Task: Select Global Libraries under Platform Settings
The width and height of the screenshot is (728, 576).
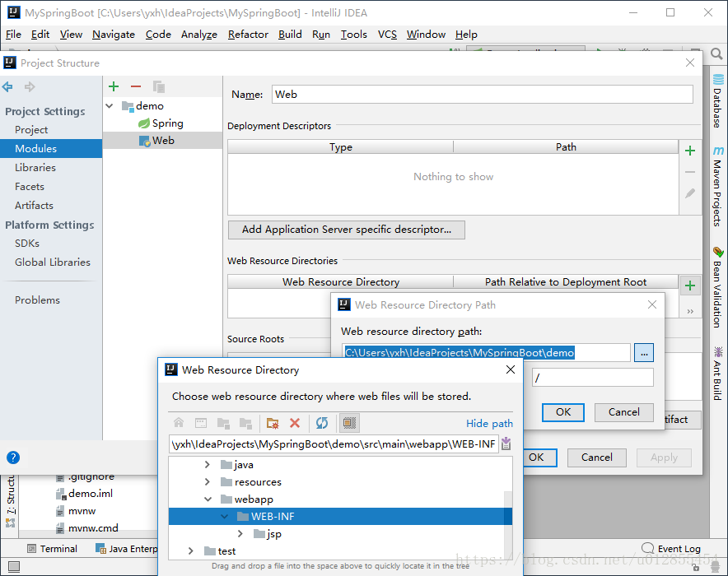Action: pyautogui.click(x=53, y=262)
